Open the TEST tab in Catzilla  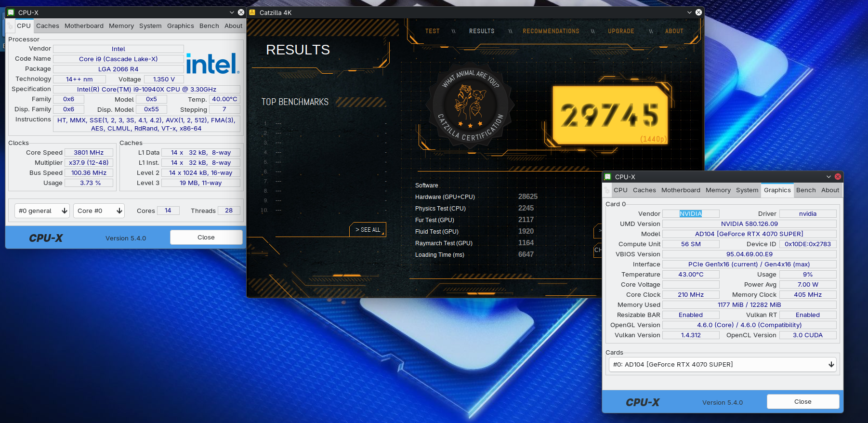pos(433,31)
